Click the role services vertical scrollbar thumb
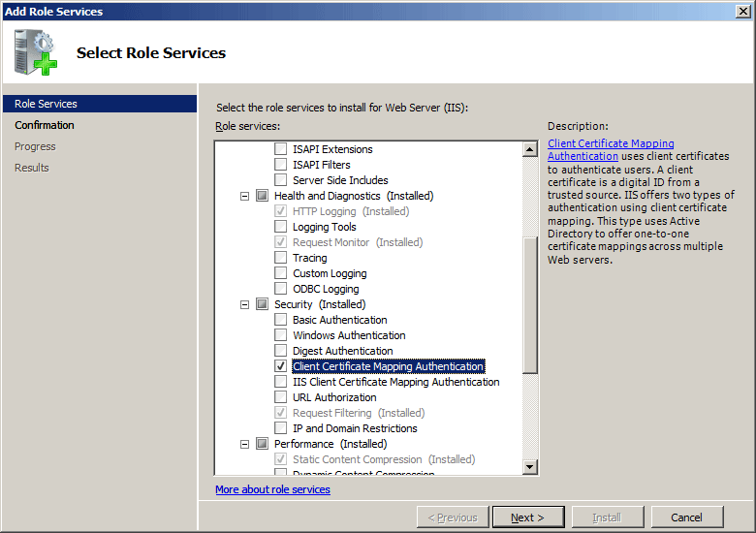This screenshot has width=756, height=533. click(530, 302)
